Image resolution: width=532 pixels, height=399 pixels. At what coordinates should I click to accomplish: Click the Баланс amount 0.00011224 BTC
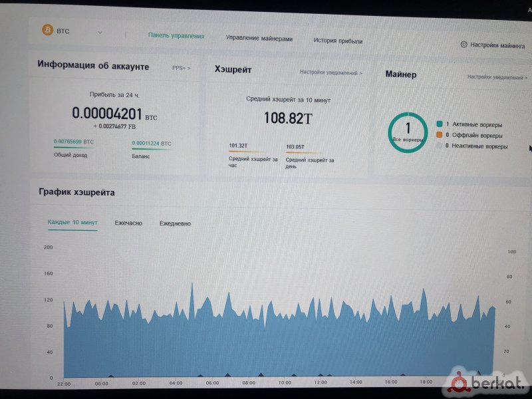(x=152, y=143)
